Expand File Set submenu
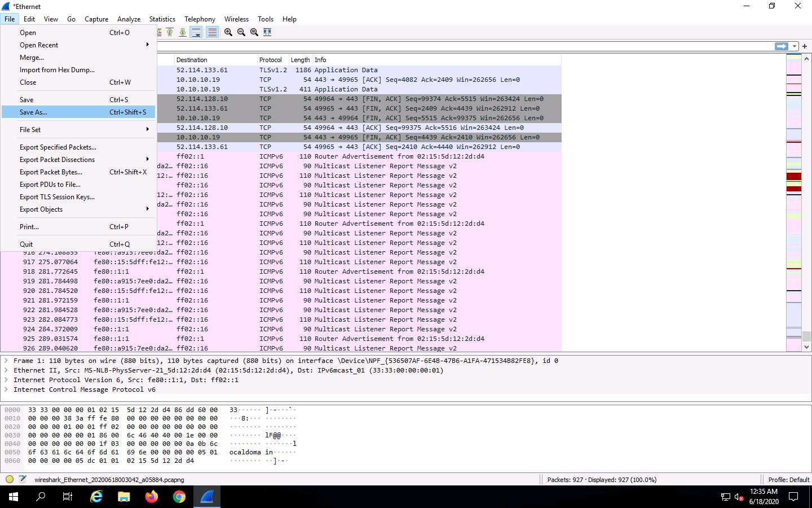 click(x=79, y=130)
